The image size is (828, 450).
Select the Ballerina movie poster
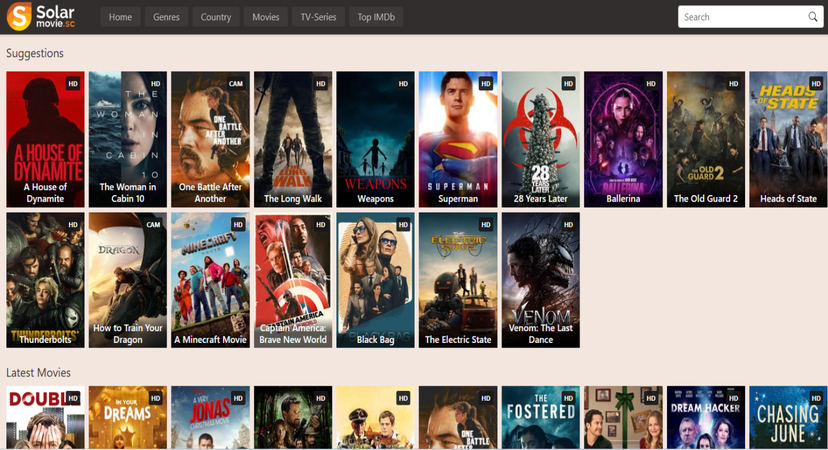click(623, 139)
